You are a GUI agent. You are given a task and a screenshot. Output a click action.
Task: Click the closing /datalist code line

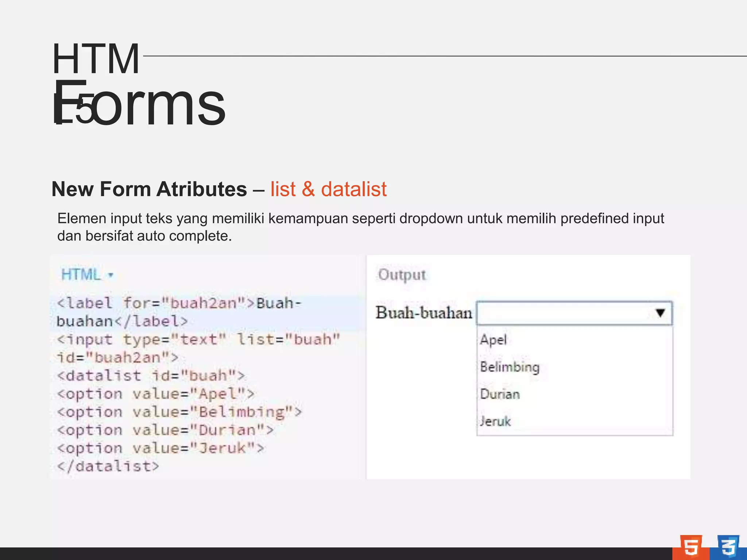click(x=108, y=466)
